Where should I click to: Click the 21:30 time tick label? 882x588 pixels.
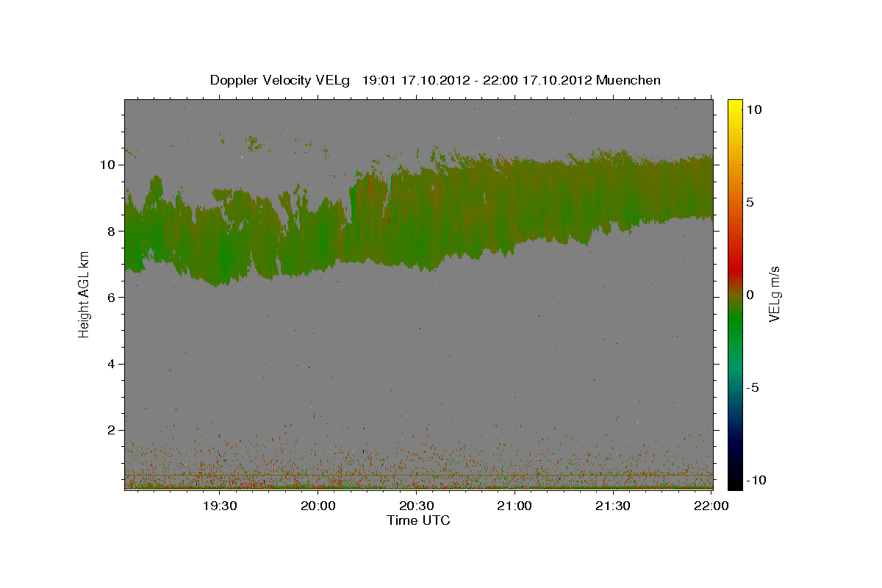click(612, 506)
